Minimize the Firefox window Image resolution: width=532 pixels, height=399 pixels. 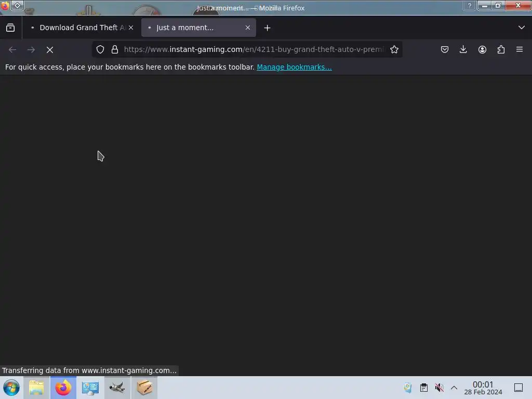pyautogui.click(x=485, y=5)
